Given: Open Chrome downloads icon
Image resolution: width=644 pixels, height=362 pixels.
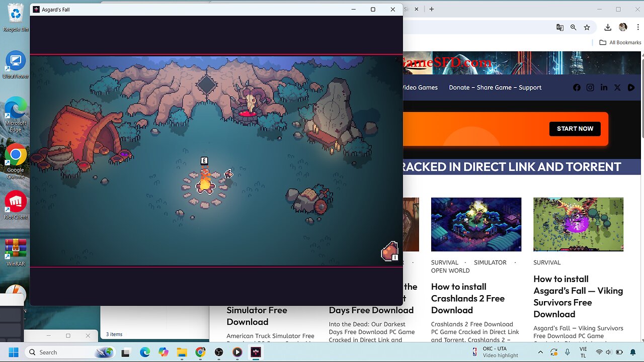Looking at the screenshot, I should coord(608,28).
